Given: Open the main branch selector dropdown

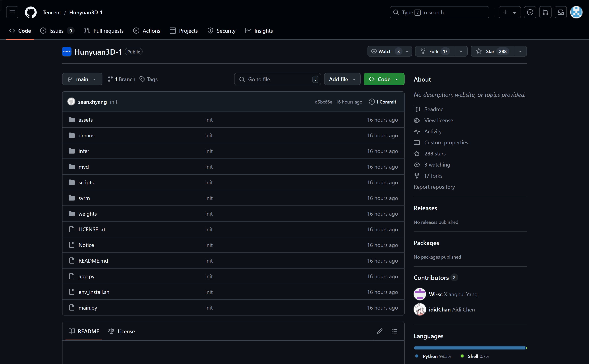Looking at the screenshot, I should pyautogui.click(x=82, y=79).
